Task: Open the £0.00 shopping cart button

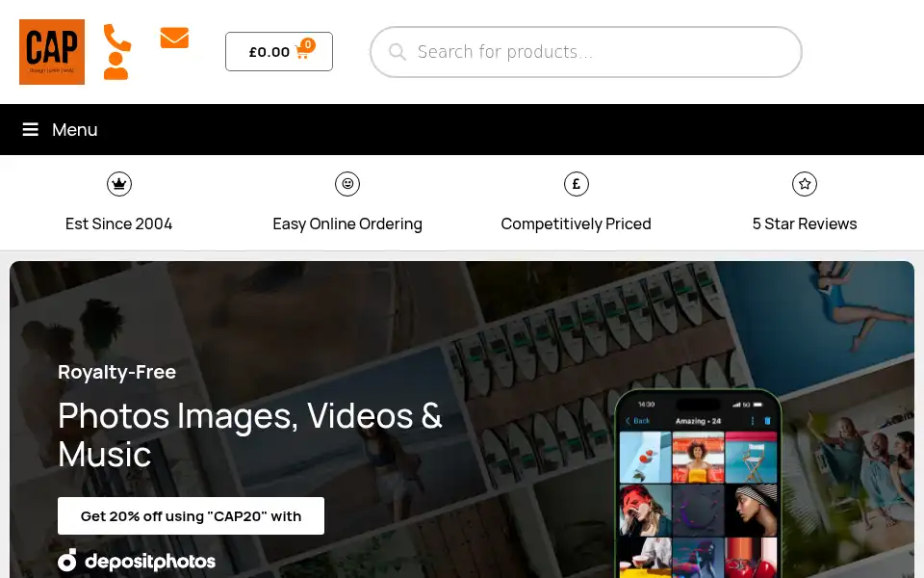Action: pos(279,51)
